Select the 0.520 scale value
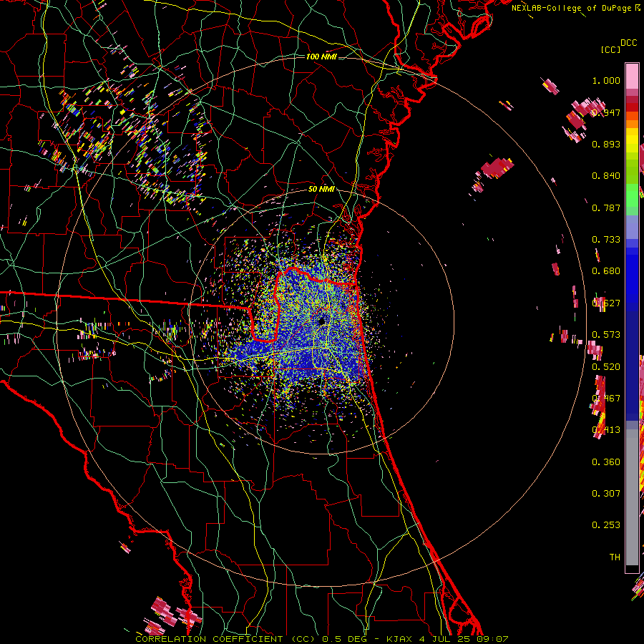The image size is (644, 644). click(606, 367)
